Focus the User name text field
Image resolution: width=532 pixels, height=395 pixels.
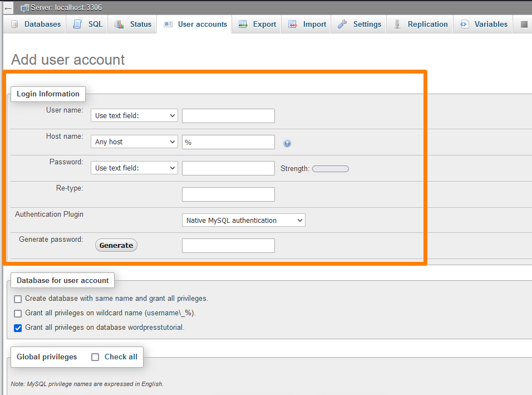(228, 116)
